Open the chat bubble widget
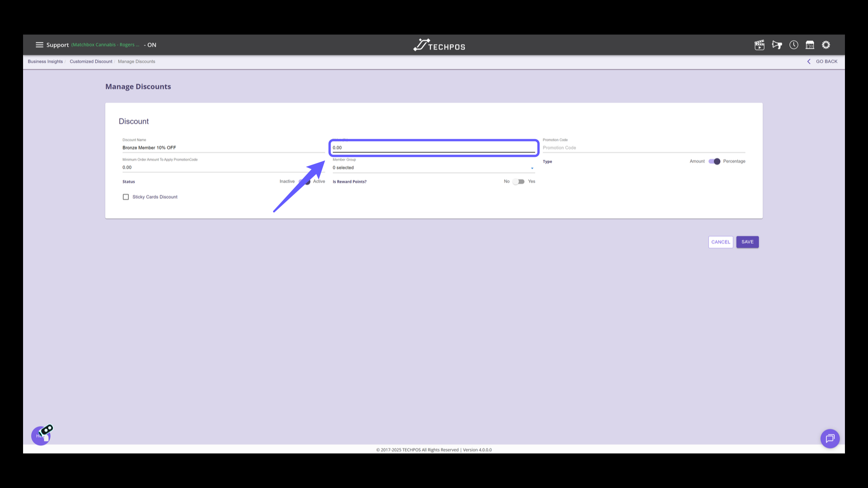The height and width of the screenshot is (488, 868). pos(830,438)
